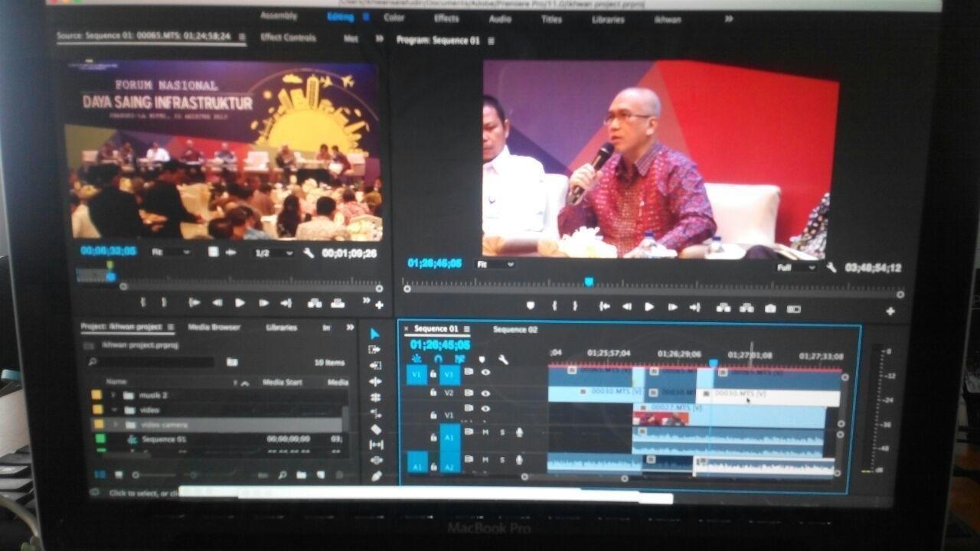Enable the timeline Snap magnet icon
The width and height of the screenshot is (980, 551).
[x=438, y=358]
